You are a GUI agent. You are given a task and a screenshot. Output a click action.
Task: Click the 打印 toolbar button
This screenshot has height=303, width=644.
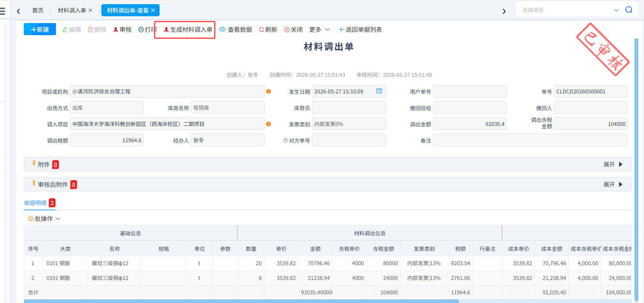(x=147, y=30)
